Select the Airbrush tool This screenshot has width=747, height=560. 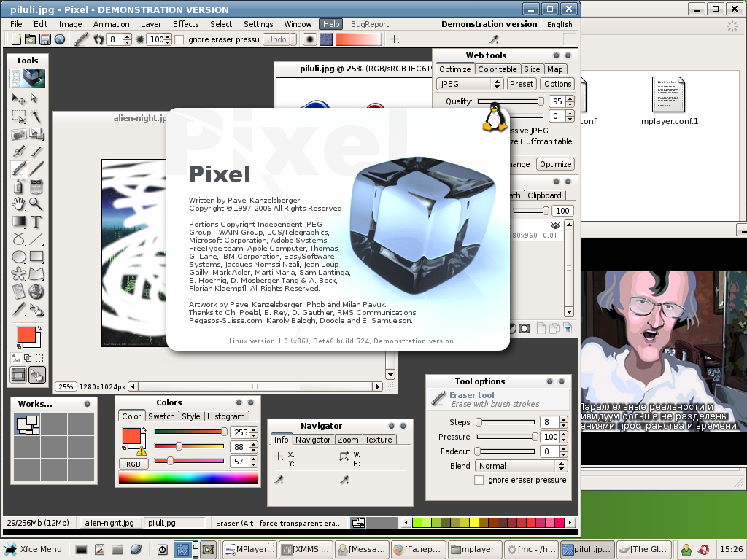[18, 152]
